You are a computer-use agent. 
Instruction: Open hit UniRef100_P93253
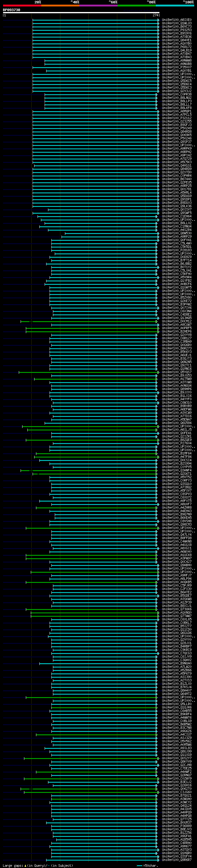pyautogui.click(x=177, y=30)
